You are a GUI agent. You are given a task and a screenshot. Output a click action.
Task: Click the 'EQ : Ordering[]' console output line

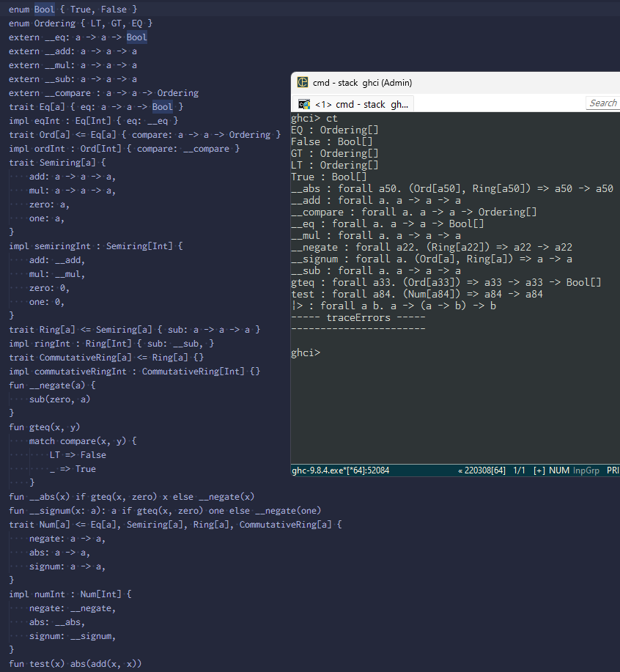pyautogui.click(x=335, y=130)
